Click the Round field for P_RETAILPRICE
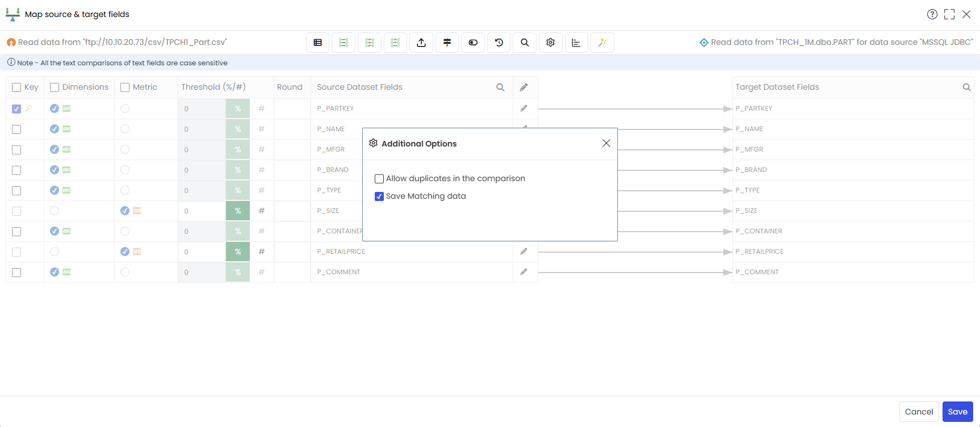The width and height of the screenshot is (980, 427). click(x=292, y=252)
